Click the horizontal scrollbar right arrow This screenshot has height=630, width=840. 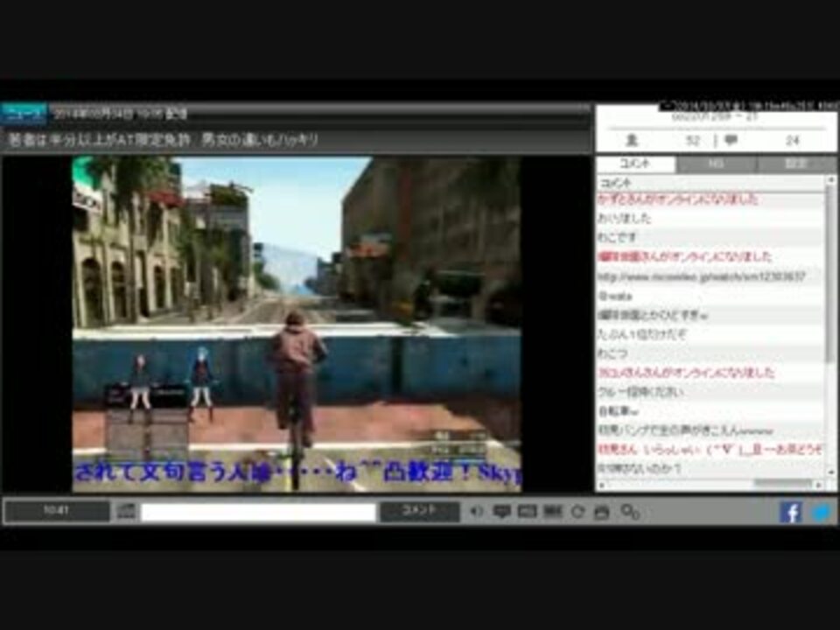819,484
